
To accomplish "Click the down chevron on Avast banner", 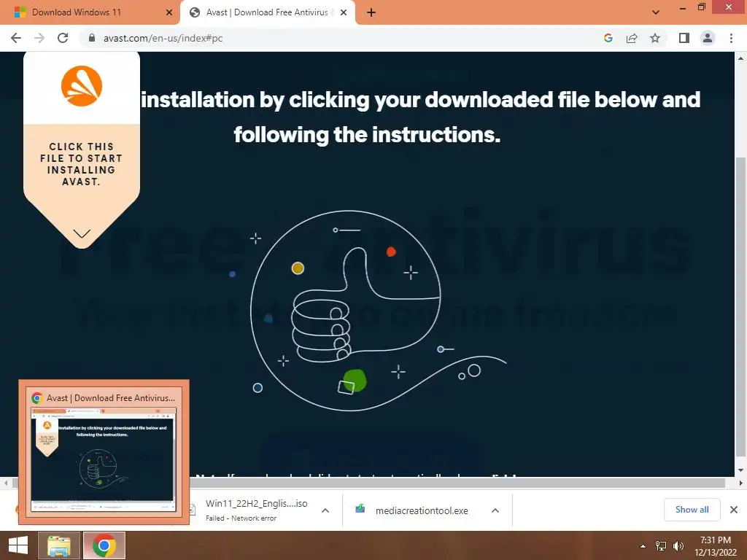I will pos(82,233).
